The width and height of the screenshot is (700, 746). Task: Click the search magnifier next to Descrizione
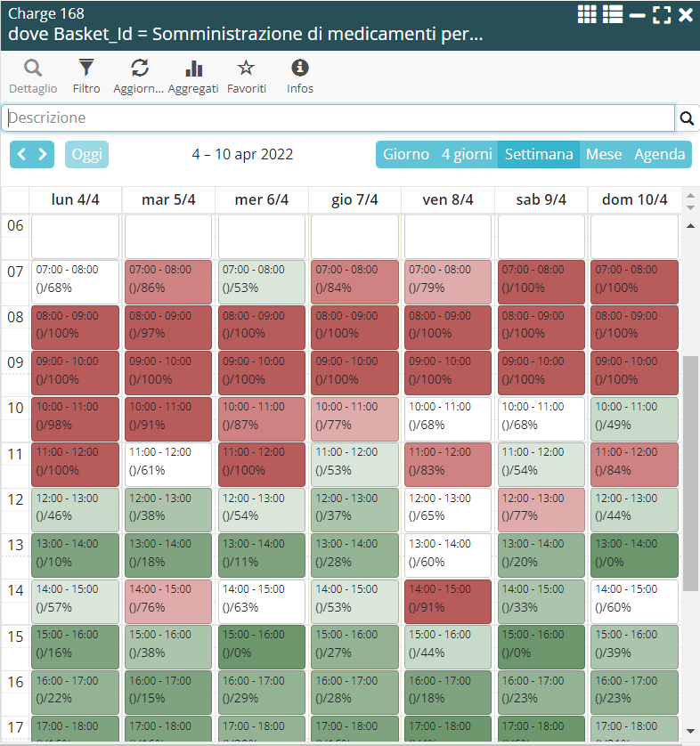click(x=687, y=118)
